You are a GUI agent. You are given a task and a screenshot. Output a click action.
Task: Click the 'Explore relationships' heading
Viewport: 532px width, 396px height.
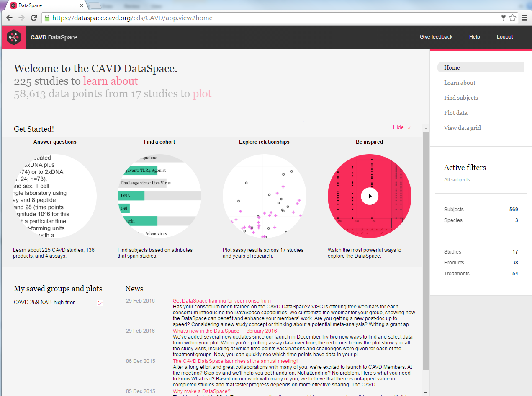pyautogui.click(x=264, y=142)
